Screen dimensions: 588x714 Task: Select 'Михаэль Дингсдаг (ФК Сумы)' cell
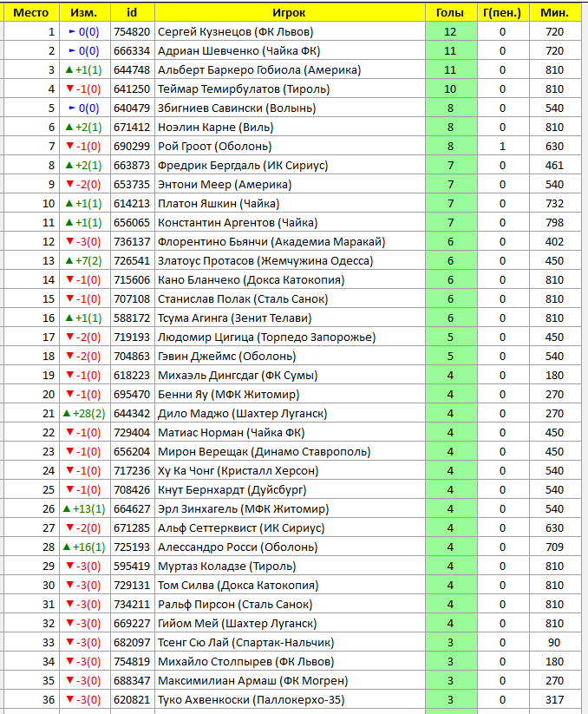pyautogui.click(x=290, y=376)
